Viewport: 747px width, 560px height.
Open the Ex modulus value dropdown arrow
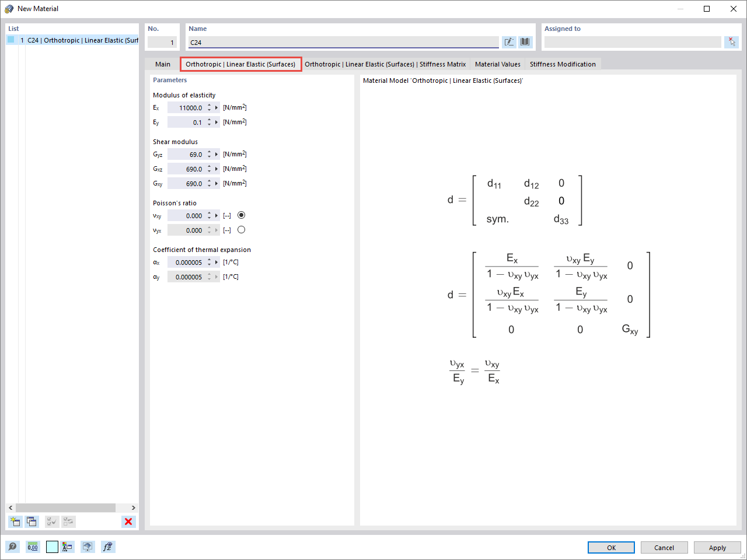(217, 107)
